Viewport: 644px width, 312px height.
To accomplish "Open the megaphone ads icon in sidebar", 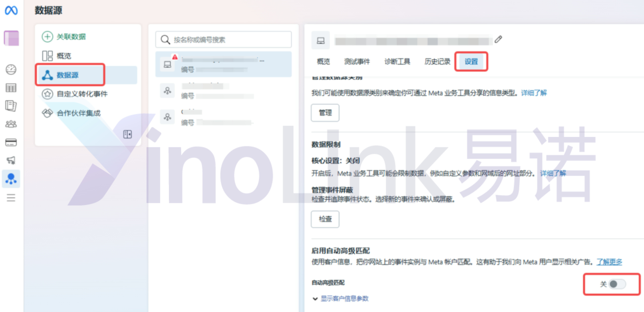I will 11,160.
